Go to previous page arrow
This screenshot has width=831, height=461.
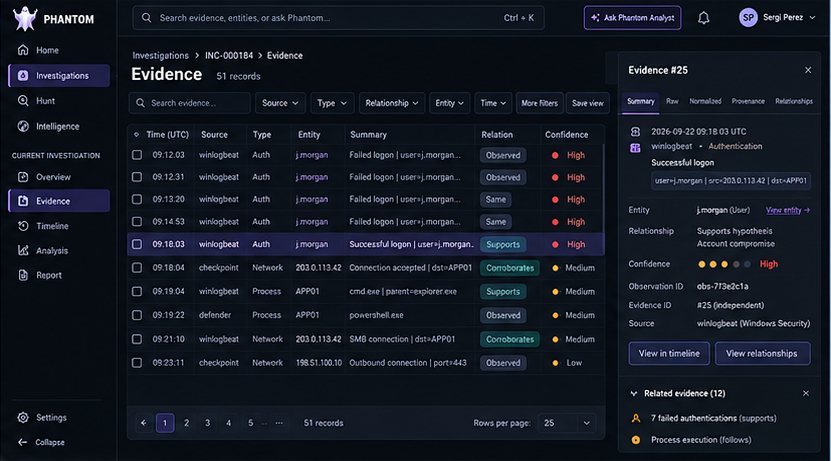144,423
